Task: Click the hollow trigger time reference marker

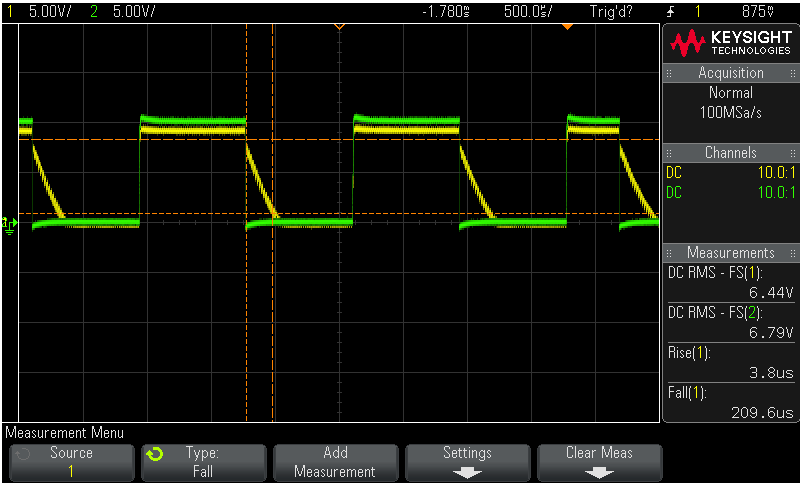Action: [339, 27]
